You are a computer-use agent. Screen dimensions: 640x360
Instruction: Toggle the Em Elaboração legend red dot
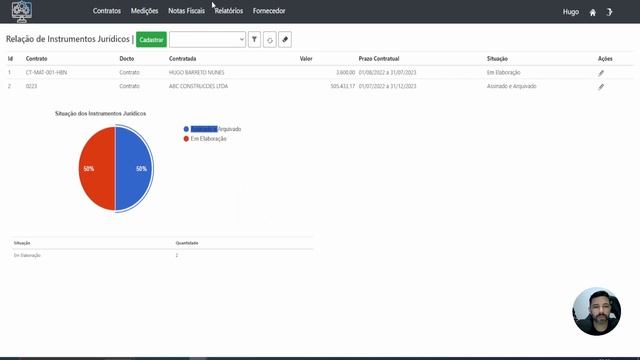click(186, 139)
